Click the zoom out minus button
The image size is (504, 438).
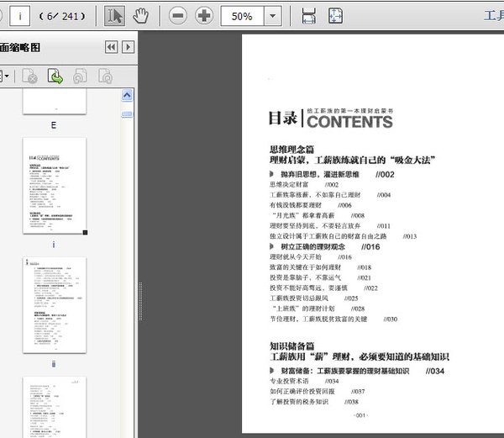177,16
